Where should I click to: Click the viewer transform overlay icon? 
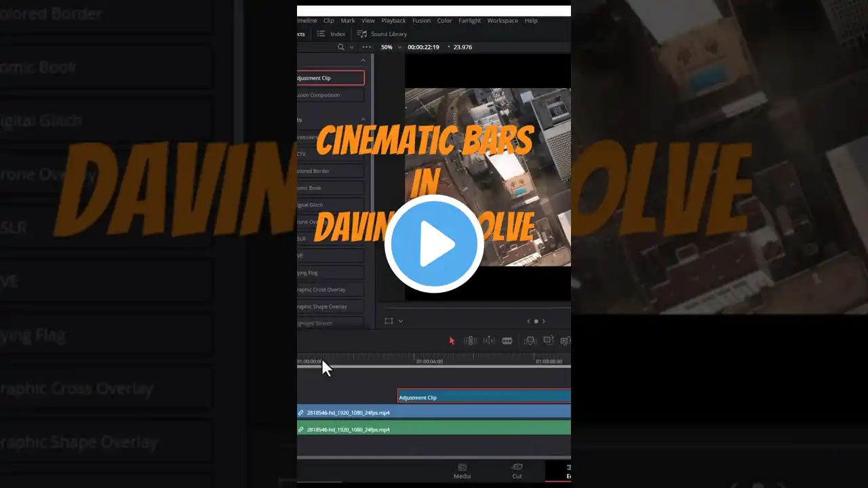(x=389, y=321)
